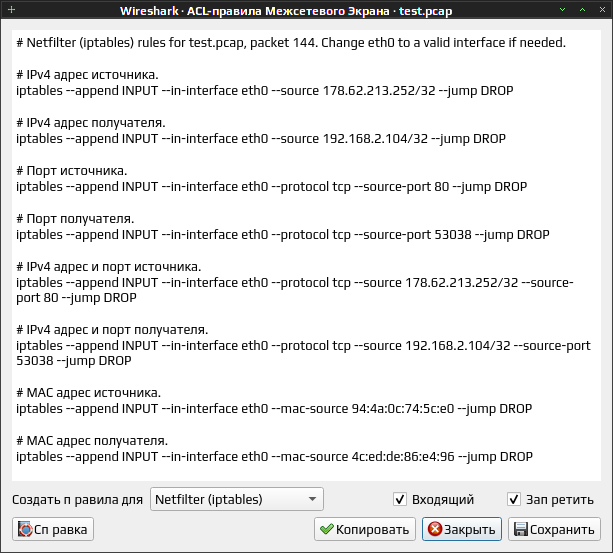The height and width of the screenshot is (553, 613).
Task: Click the rule with mac-source 4c:ed:de:86:e4:96
Action: (274, 457)
